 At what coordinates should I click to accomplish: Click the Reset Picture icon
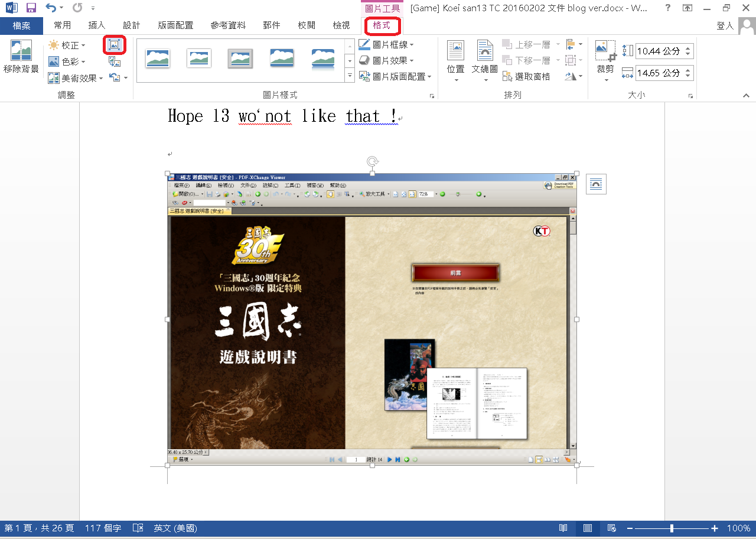(115, 77)
